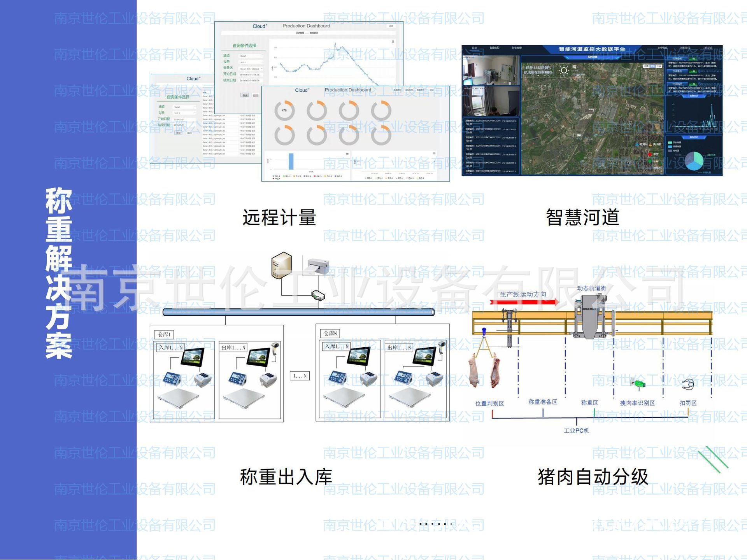This screenshot has width=747, height=560.
Task: Click the pie chart on the river dashboard
Action: pos(694,160)
